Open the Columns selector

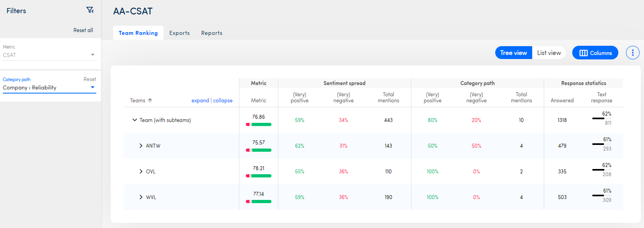point(595,53)
